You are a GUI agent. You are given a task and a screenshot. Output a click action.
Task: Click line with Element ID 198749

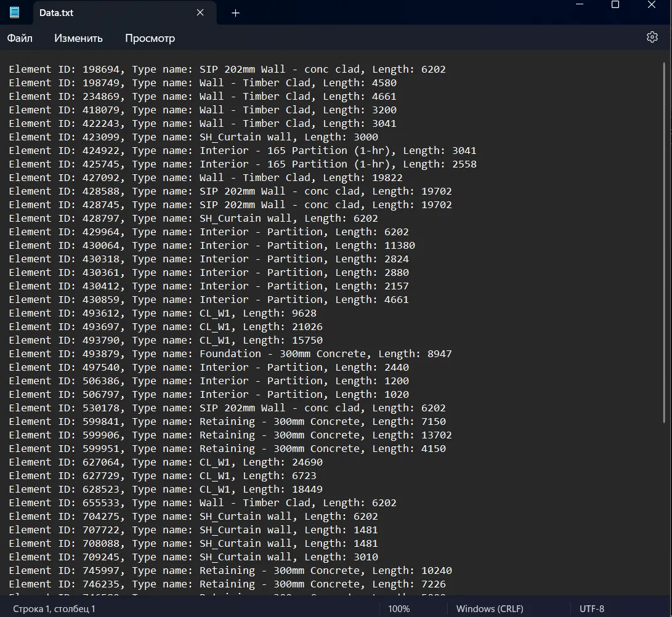pyautogui.click(x=203, y=83)
